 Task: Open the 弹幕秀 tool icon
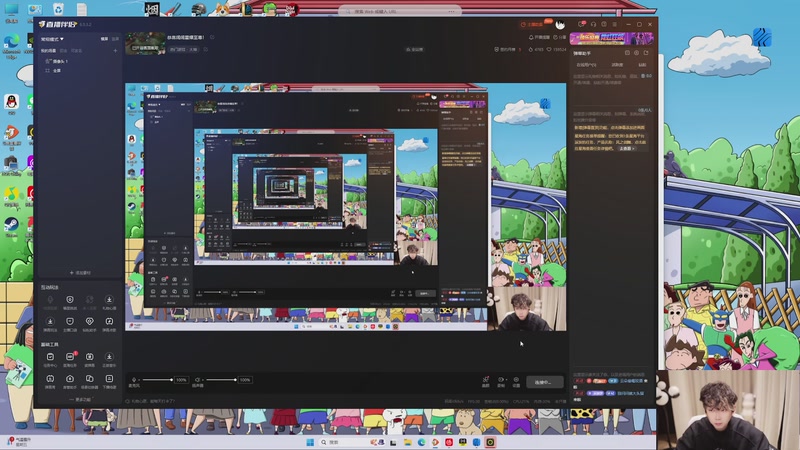click(50, 381)
